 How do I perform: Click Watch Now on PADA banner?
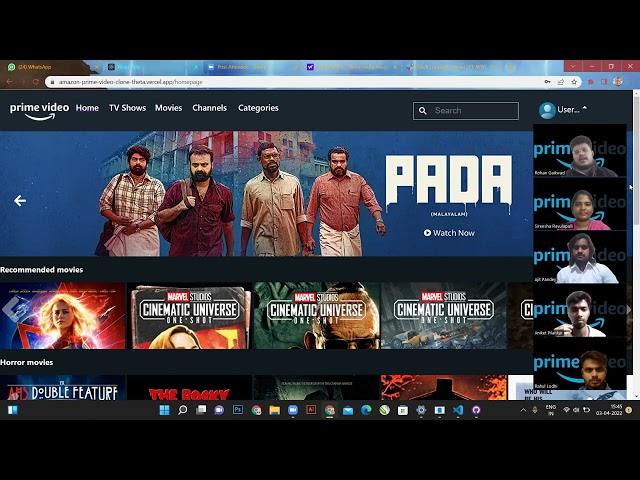(454, 233)
